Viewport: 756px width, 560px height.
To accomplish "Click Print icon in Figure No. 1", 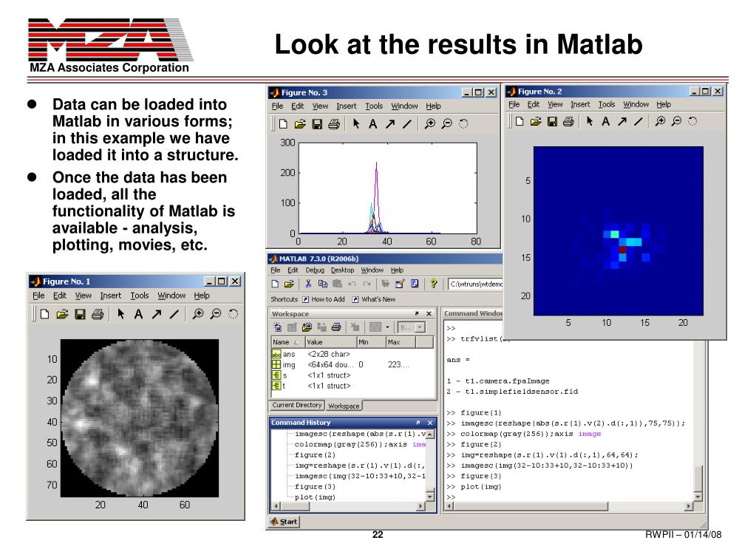I will [x=98, y=315].
